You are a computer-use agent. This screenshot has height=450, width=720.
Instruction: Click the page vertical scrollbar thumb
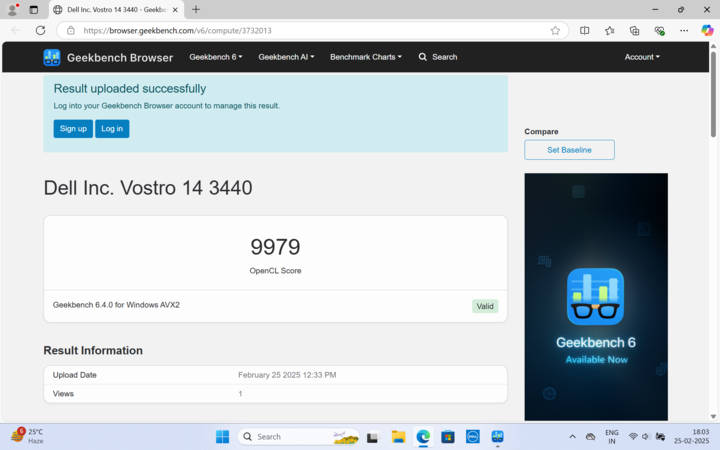tap(713, 94)
